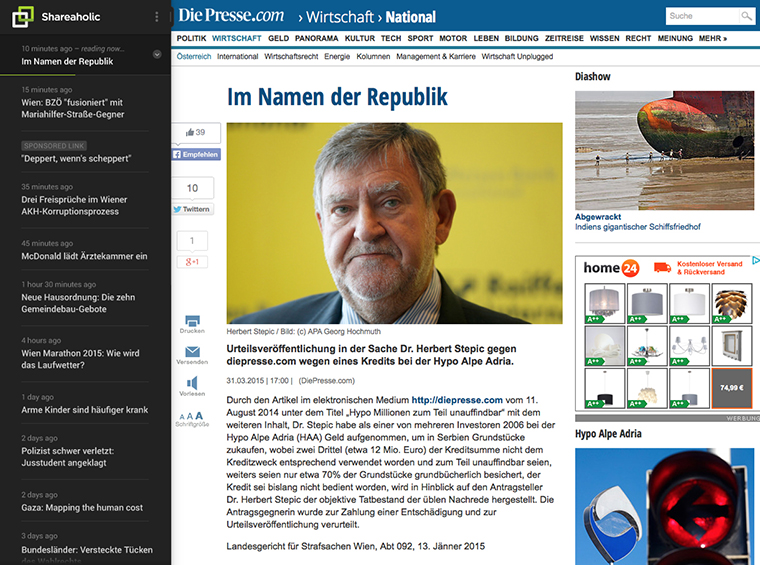Focus the Suche search field
The height and width of the screenshot is (565, 760).
pos(702,16)
